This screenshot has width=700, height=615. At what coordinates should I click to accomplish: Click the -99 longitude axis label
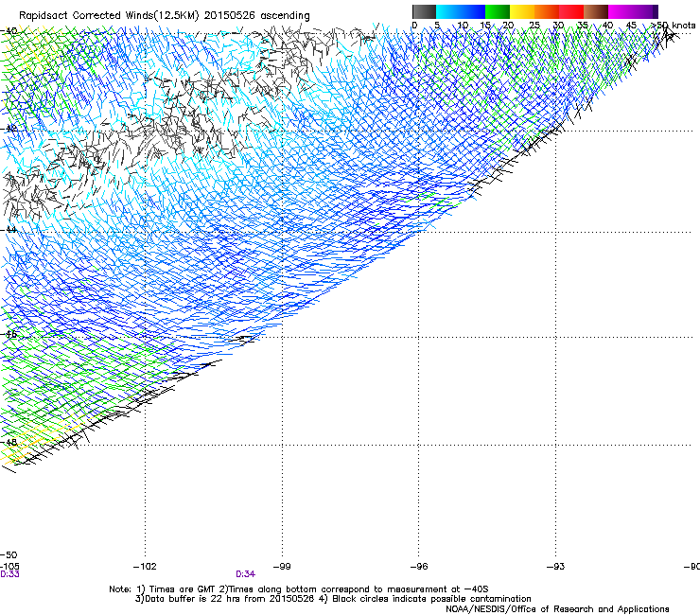click(282, 567)
